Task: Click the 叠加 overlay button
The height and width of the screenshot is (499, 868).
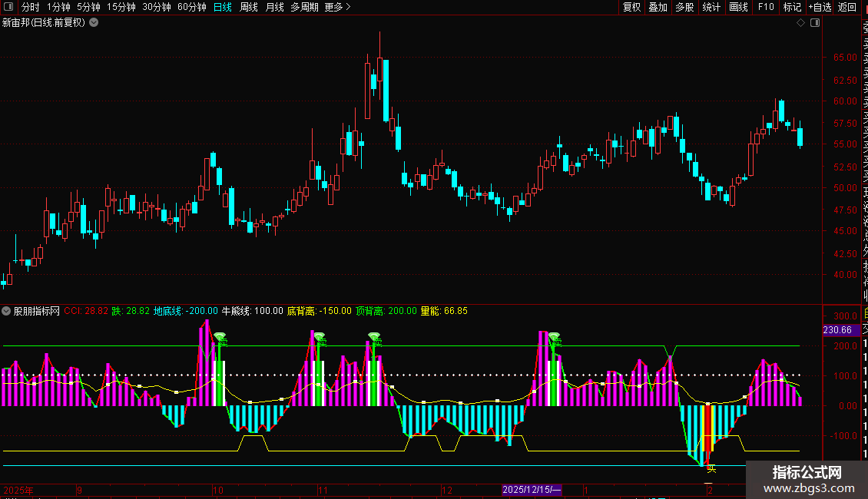Action: coord(658,7)
